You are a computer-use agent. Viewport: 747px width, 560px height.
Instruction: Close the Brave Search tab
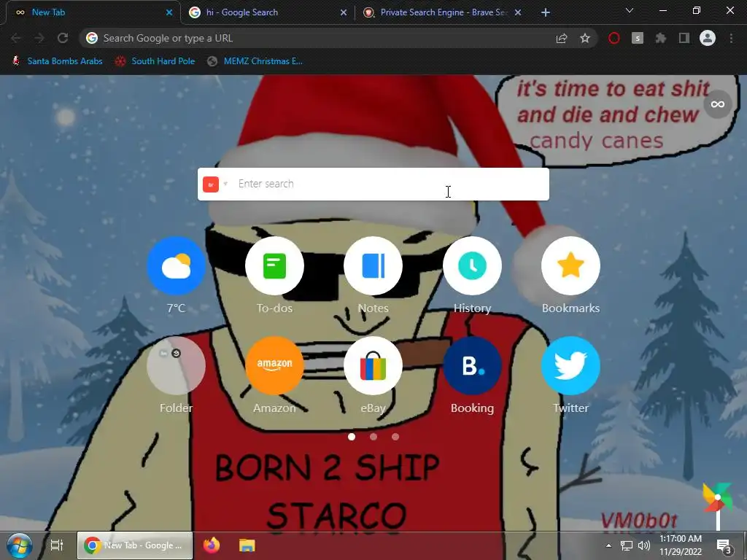click(518, 12)
